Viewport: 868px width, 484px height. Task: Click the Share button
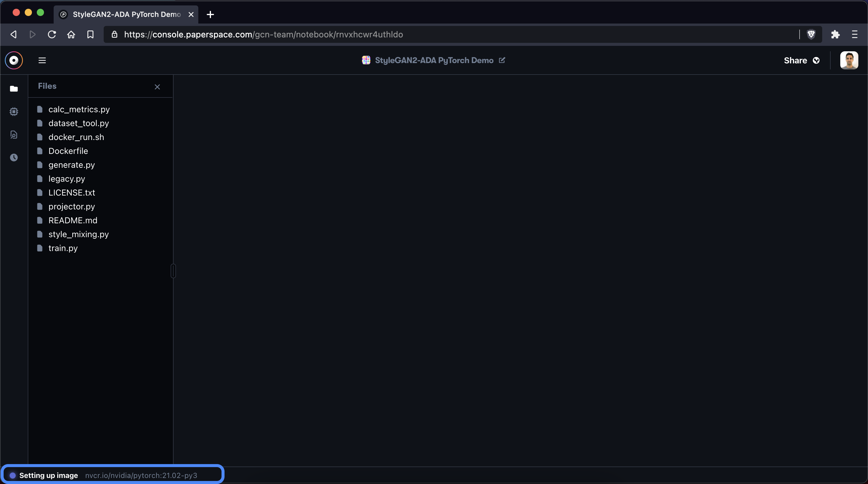pos(795,60)
